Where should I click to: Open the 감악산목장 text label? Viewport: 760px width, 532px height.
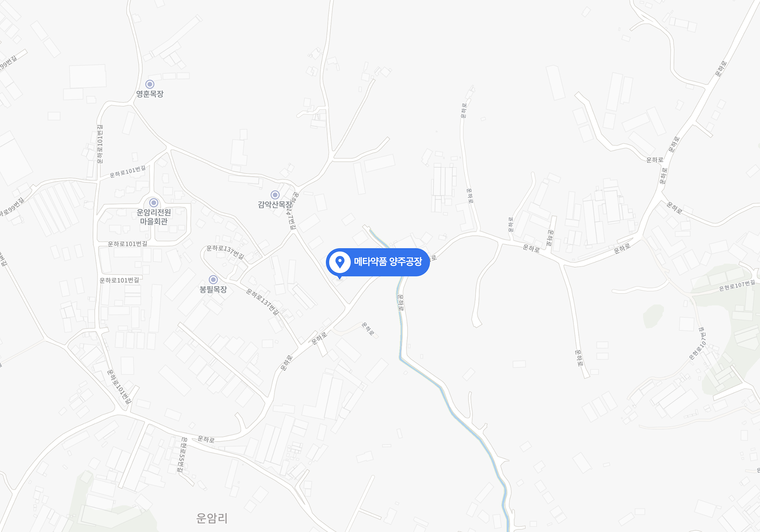(x=275, y=205)
